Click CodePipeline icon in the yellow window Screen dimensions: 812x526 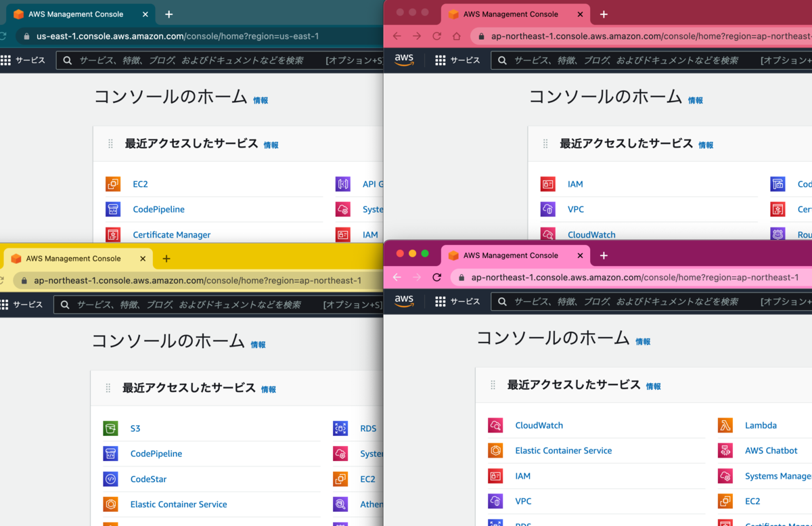[110, 454]
